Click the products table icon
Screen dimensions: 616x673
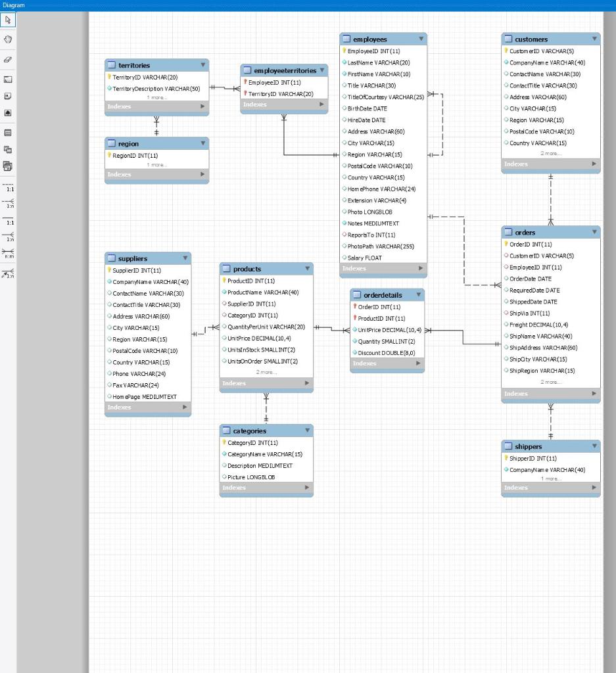click(227, 269)
